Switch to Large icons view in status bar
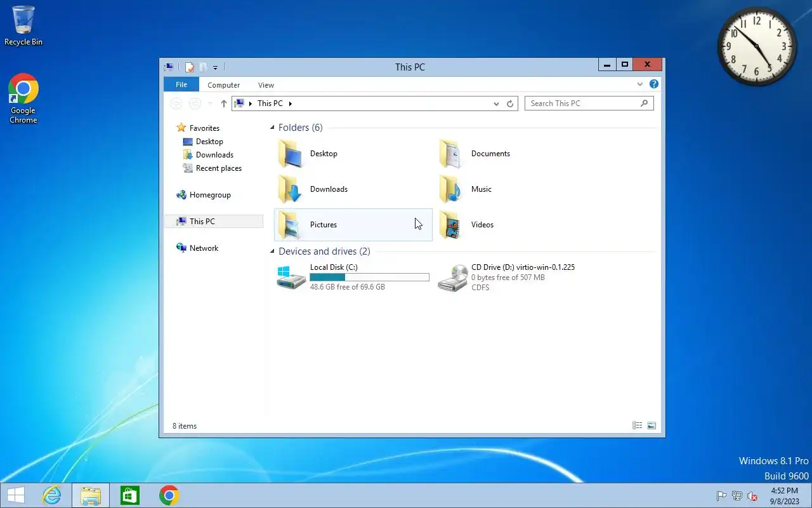812x508 pixels. [x=652, y=426]
